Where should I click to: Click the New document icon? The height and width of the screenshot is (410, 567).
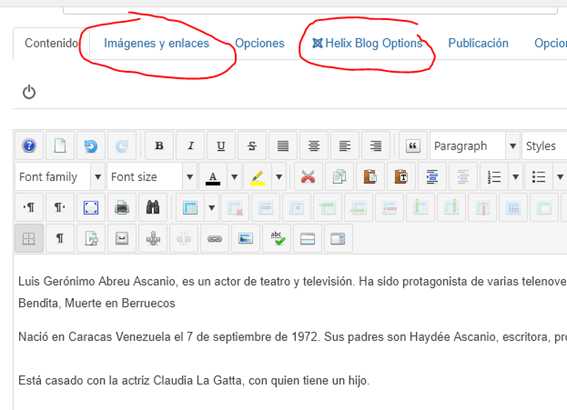60,146
